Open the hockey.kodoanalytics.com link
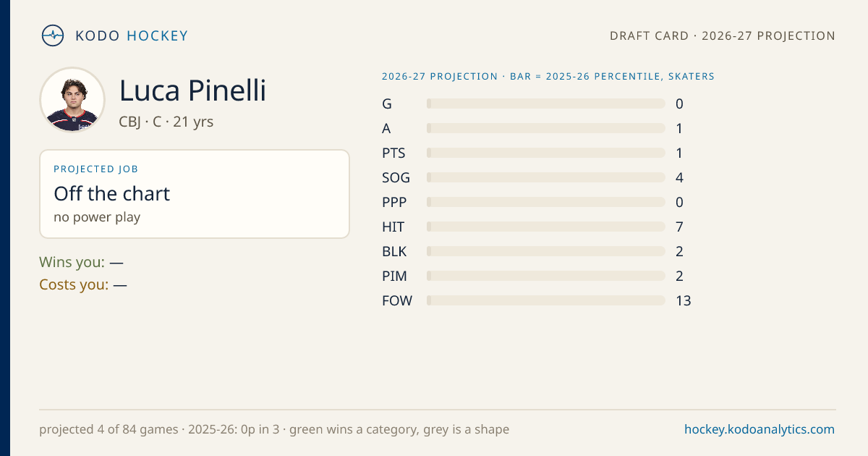This screenshot has height=456, width=868. click(759, 429)
